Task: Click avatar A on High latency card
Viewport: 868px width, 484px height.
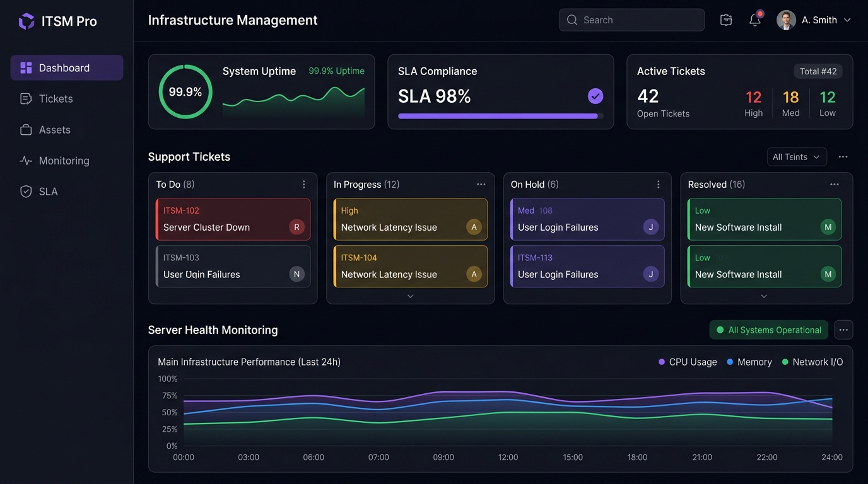Action: [474, 228]
